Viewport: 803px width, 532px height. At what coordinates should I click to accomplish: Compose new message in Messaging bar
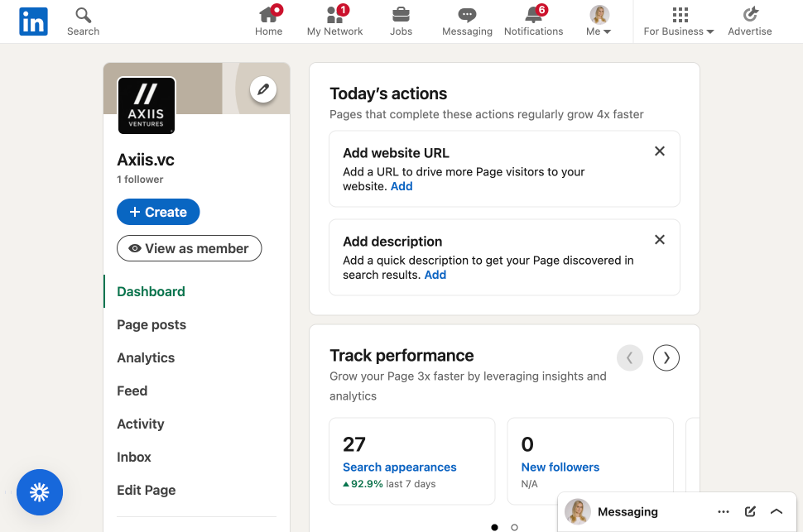click(x=750, y=511)
